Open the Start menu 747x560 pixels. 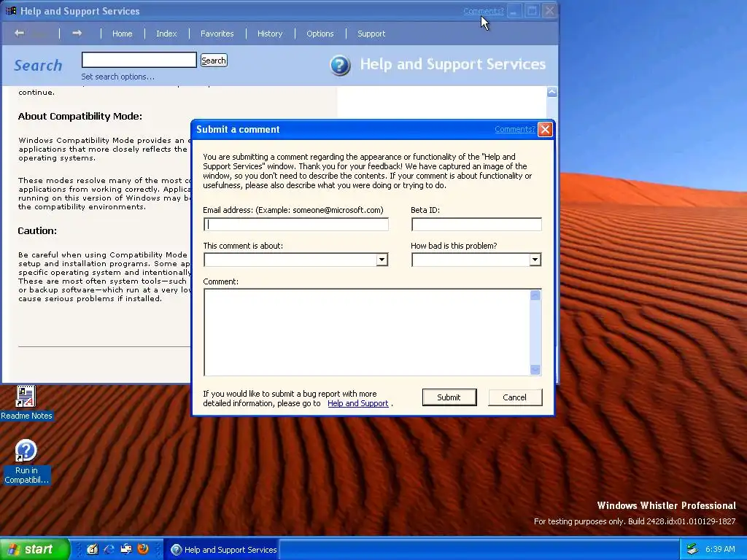35,549
